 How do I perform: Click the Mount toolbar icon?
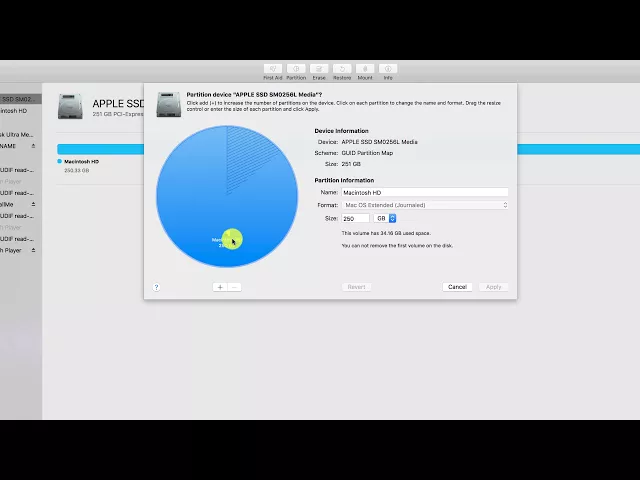[365, 69]
